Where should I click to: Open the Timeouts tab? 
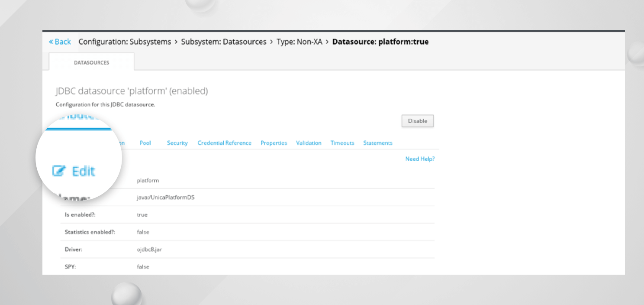pos(342,143)
